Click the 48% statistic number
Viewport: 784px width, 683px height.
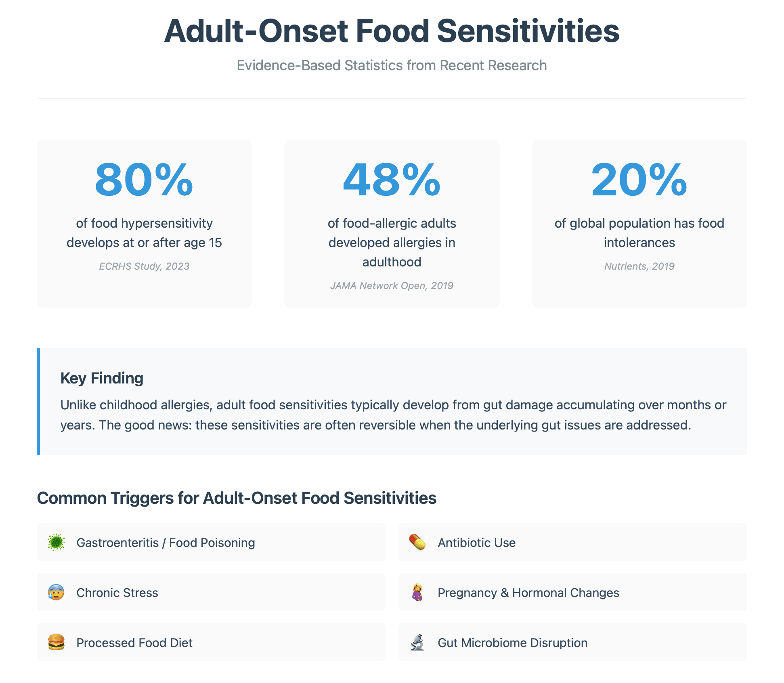[x=392, y=180]
